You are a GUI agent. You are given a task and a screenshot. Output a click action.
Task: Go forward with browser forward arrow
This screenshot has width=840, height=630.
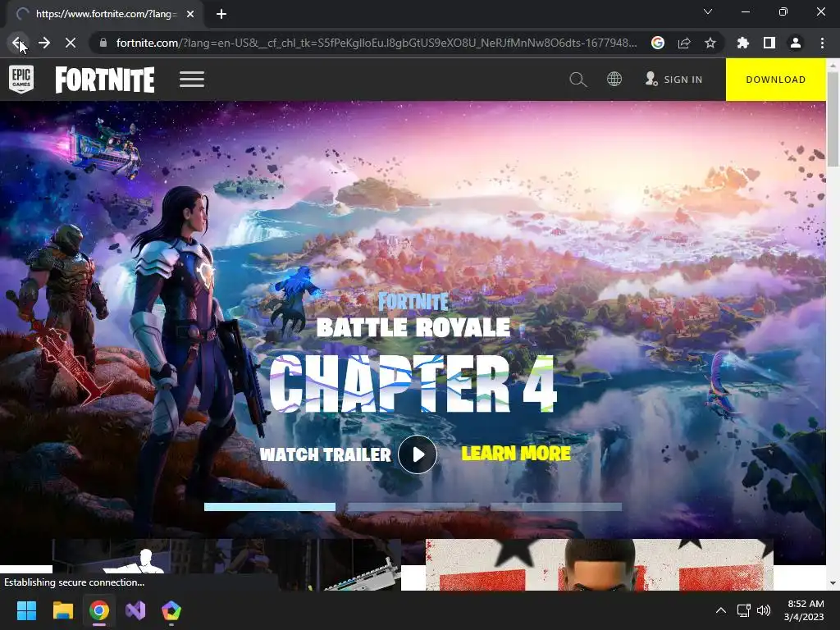click(x=44, y=43)
